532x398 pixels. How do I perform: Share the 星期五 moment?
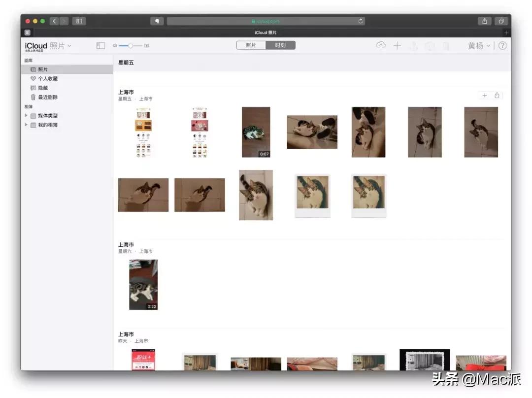pos(497,96)
